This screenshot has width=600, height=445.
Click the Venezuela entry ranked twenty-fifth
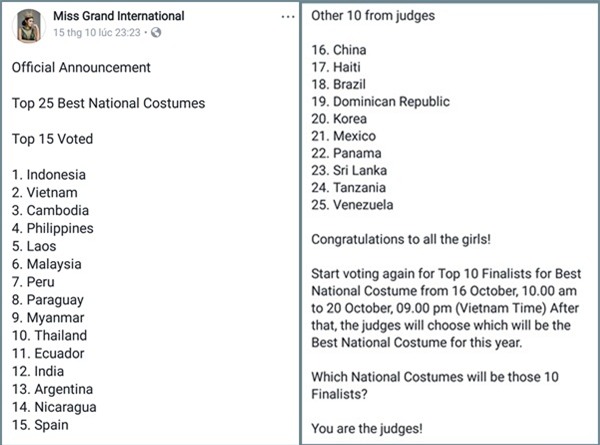point(355,205)
